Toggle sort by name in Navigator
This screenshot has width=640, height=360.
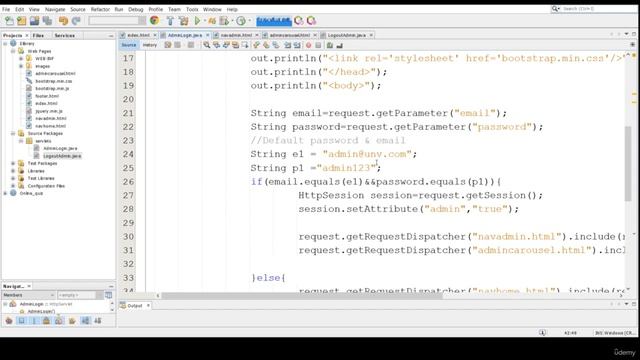tap(85, 321)
